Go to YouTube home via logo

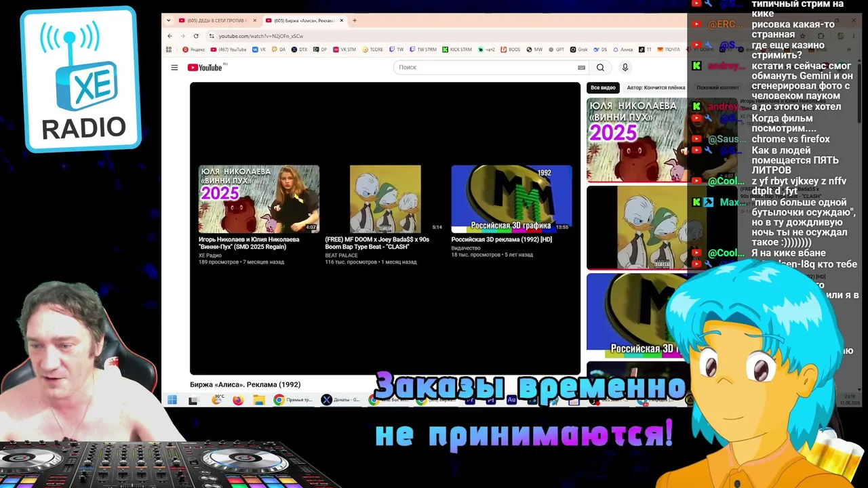[205, 67]
